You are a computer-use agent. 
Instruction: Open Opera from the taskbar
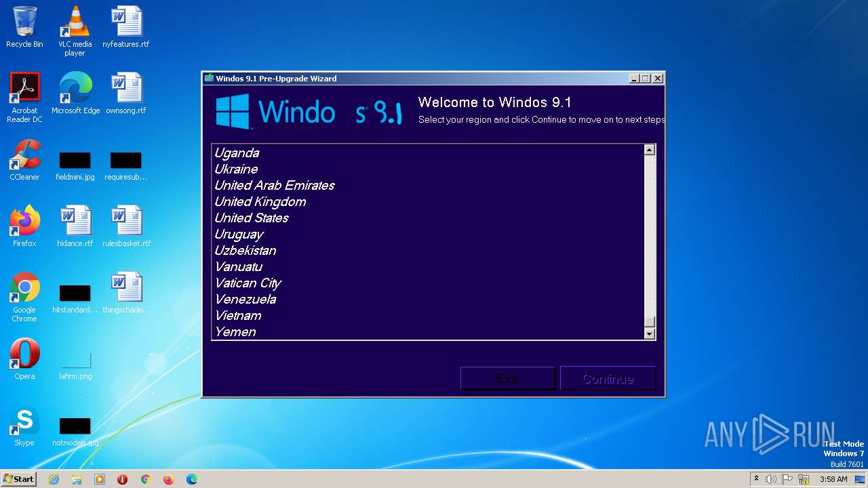(123, 479)
